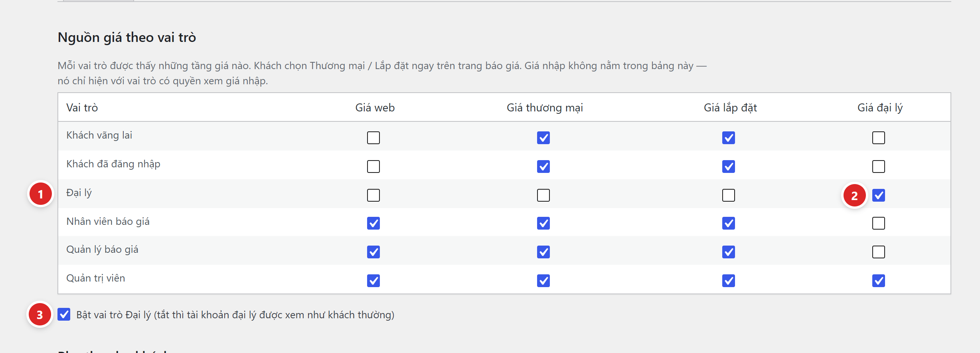Uncheck Giá thương mại for Quản lý báo giá
Image resolution: width=980 pixels, height=353 pixels.
[x=543, y=252]
